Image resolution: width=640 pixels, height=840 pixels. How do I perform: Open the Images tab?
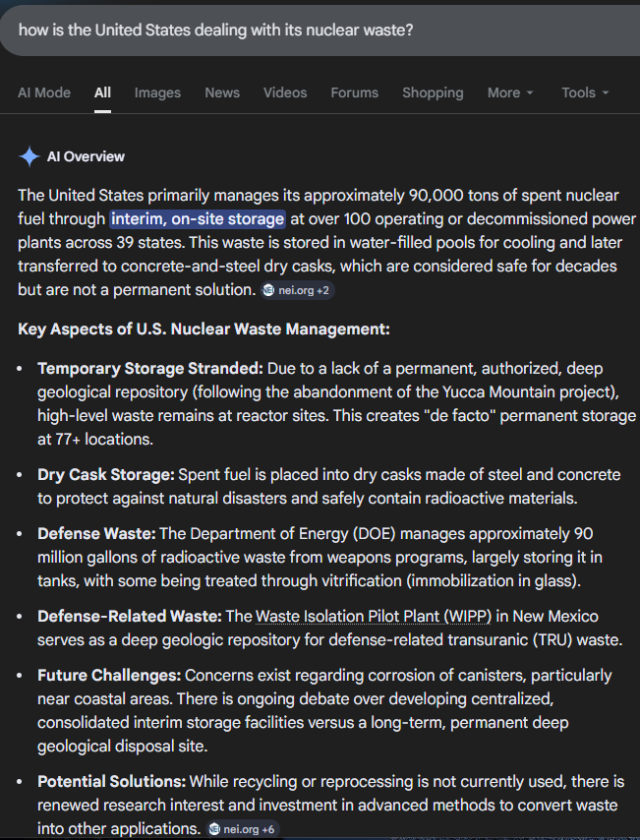click(157, 92)
